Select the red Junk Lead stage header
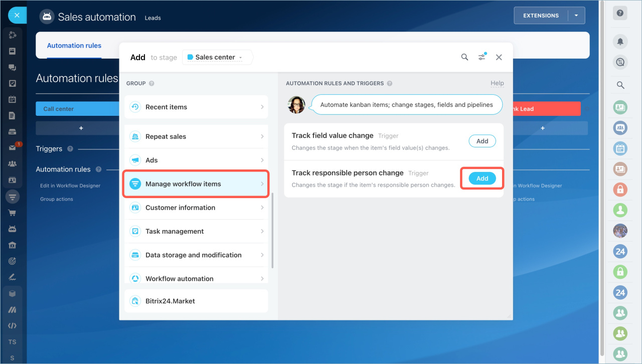 [x=547, y=109]
